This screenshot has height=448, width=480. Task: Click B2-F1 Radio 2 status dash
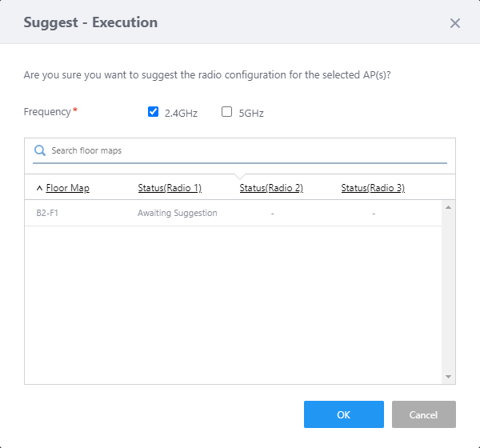click(x=272, y=213)
